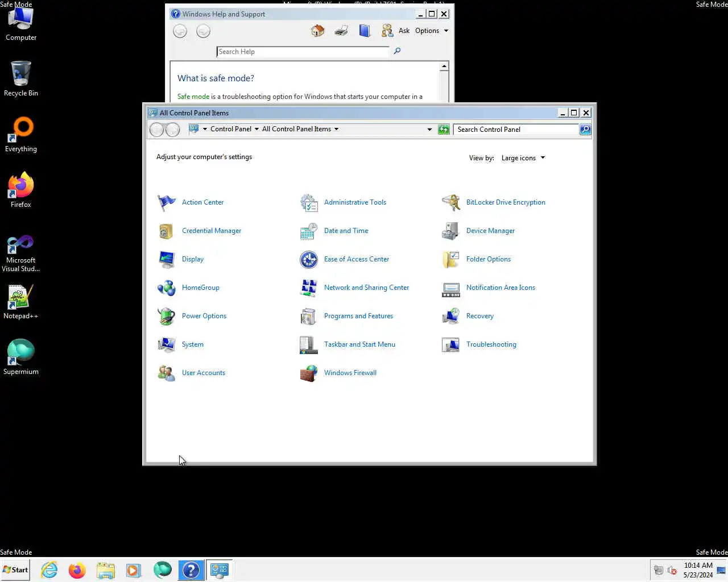728x582 pixels.
Task: Open Windows Media Player on taskbar
Action: point(134,569)
